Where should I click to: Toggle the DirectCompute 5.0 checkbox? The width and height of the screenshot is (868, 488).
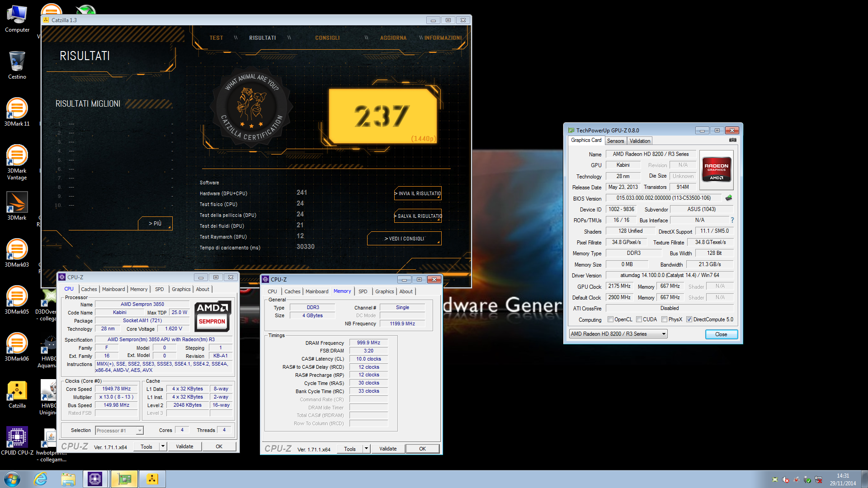(689, 319)
